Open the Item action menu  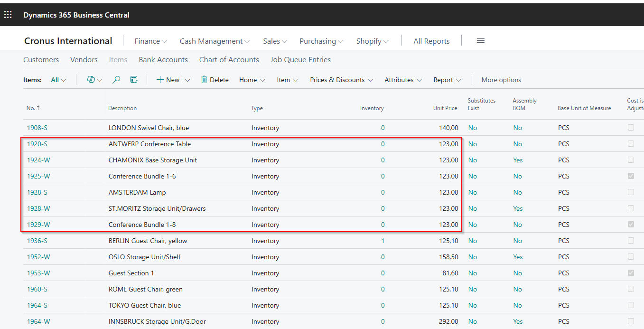tap(288, 80)
